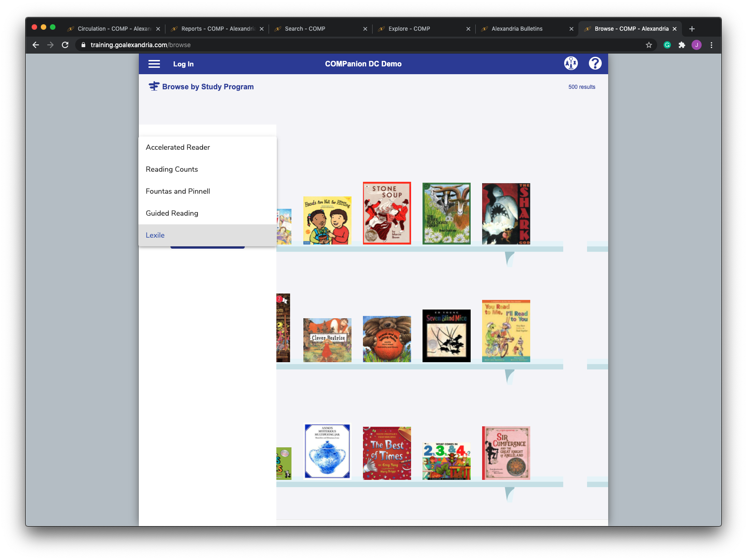
Task: Open the hamburger menu icon
Action: (x=154, y=64)
